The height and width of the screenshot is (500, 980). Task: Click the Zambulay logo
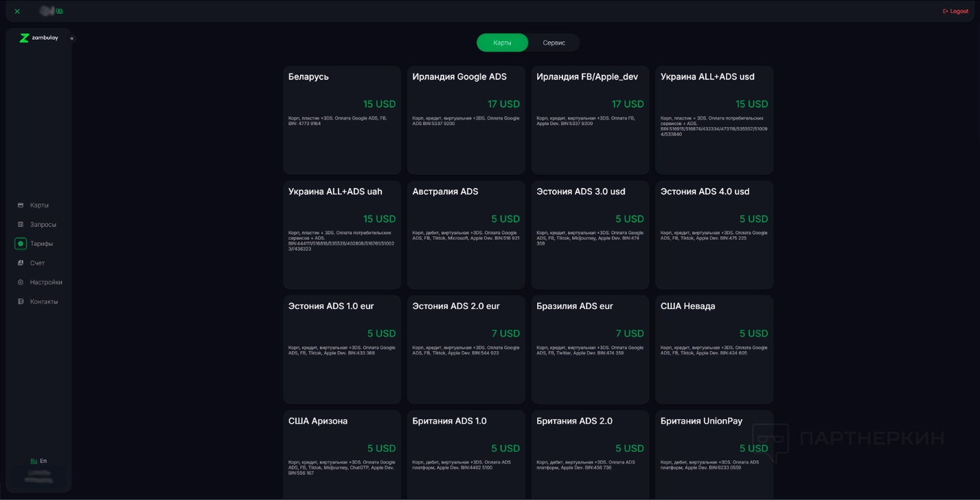38,38
